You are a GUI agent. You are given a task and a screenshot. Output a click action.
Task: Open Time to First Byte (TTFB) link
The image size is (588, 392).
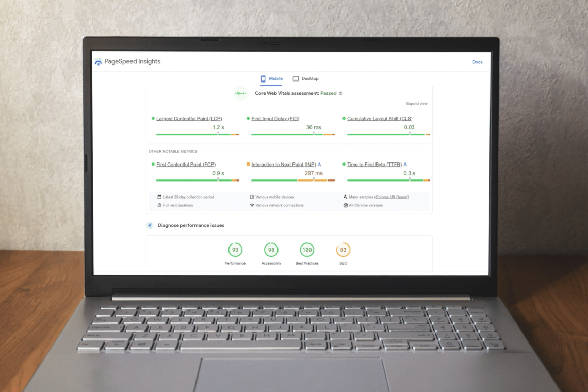tap(374, 165)
